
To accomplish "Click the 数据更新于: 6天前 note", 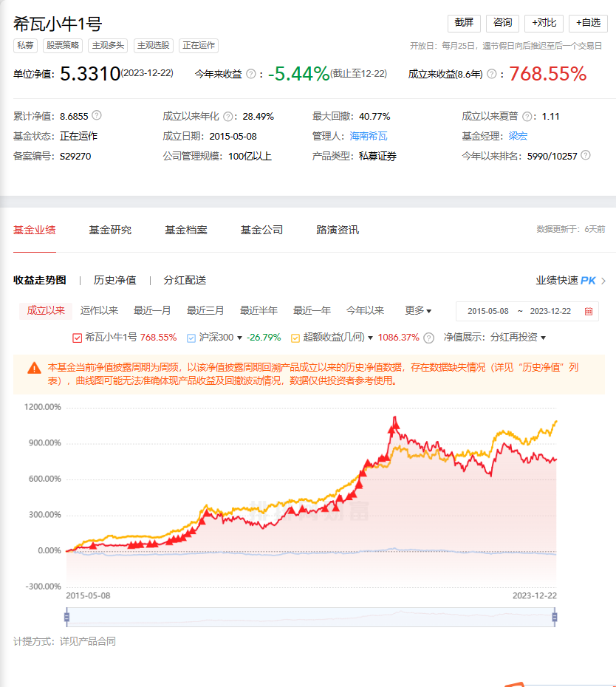I will click(x=571, y=229).
